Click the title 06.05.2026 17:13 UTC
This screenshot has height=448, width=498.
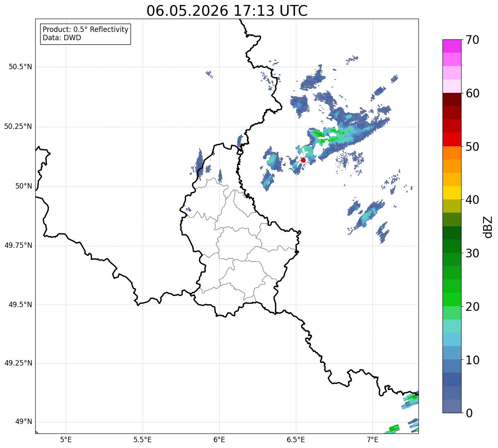[x=227, y=11]
